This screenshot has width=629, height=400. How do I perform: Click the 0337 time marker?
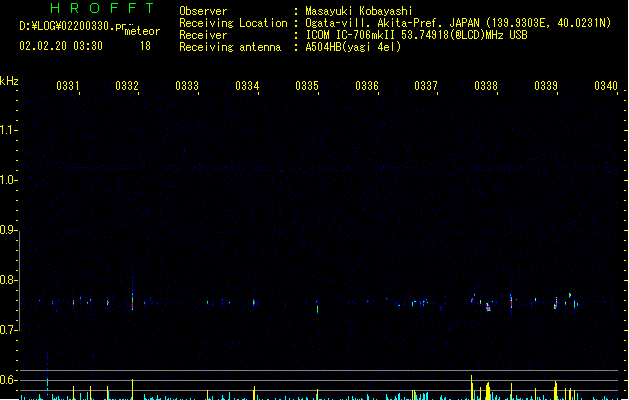426,86
